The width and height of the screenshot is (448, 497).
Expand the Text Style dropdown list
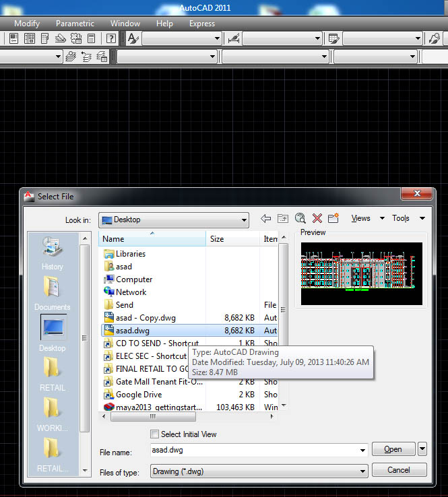click(x=217, y=38)
